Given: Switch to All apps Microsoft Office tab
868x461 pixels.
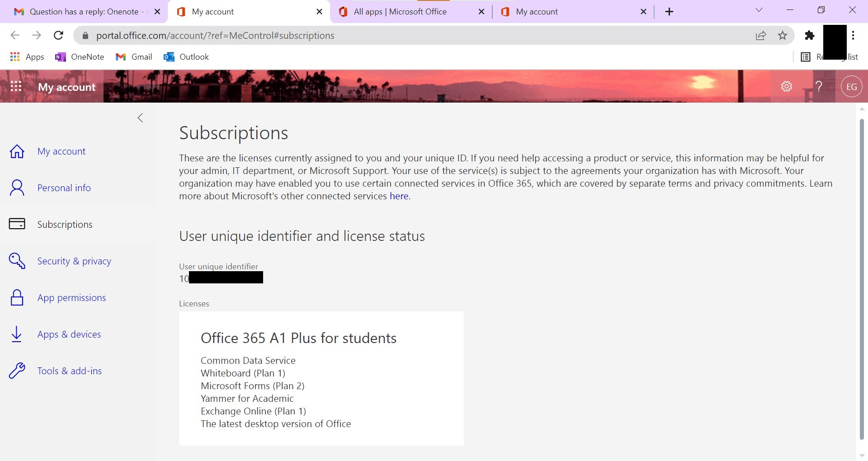Looking at the screenshot, I should pyautogui.click(x=411, y=12).
